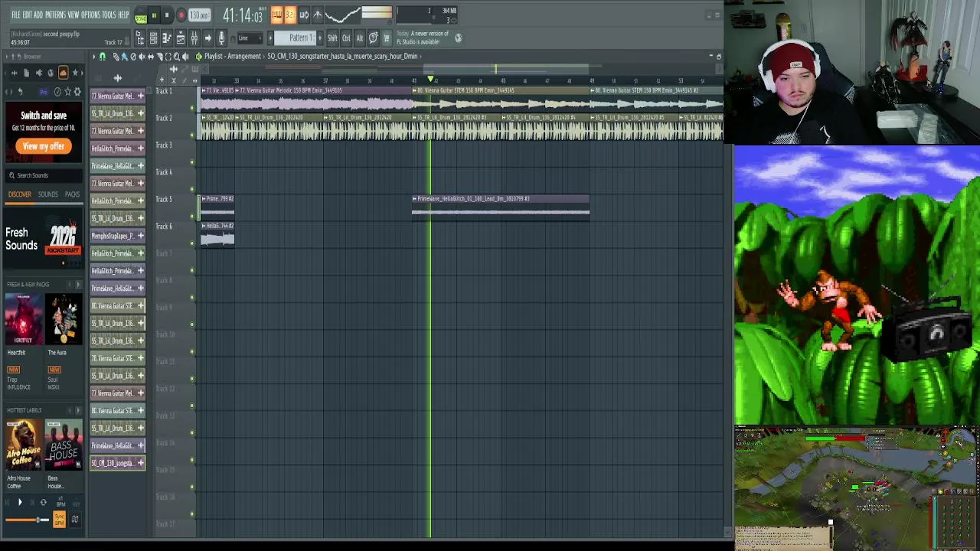Open the Afro House Coffee pack thumbnail
Image resolution: width=980 pixels, height=551 pixels.
pos(23,445)
